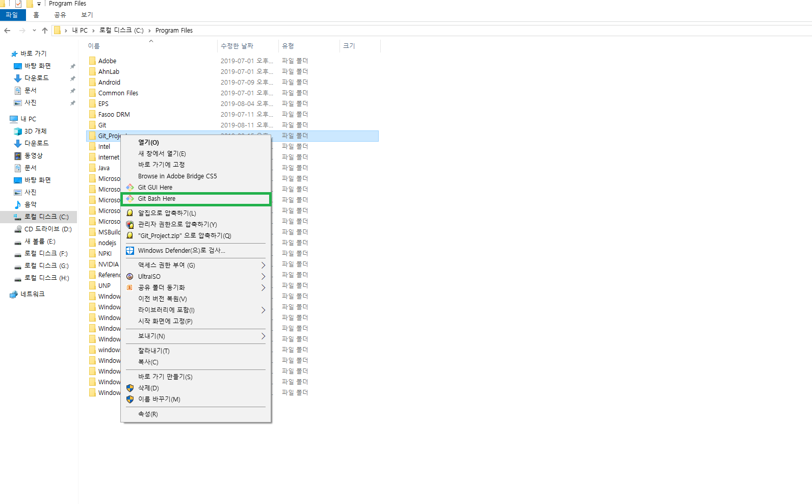Click the Up one level arrow
Image resolution: width=812 pixels, height=504 pixels.
45,31
